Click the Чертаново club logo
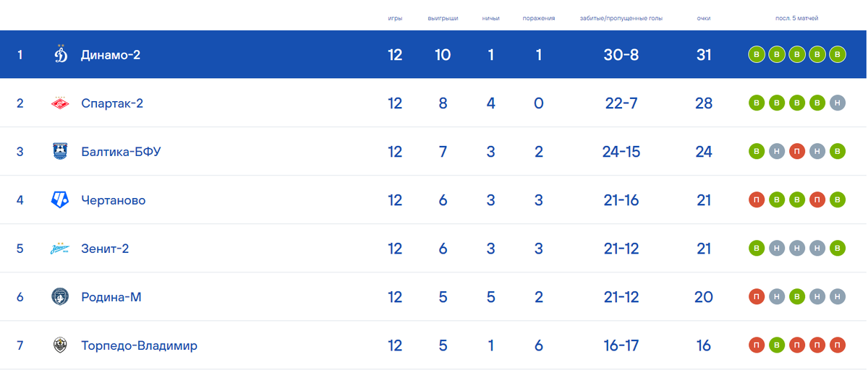The image size is (868, 370). (x=60, y=200)
